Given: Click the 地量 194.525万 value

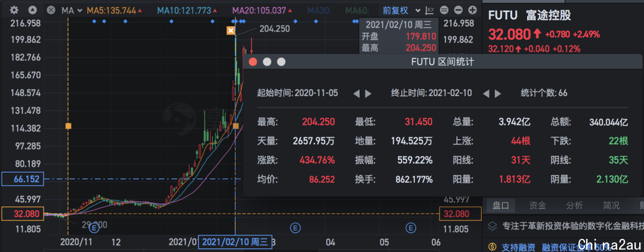Looking at the screenshot, I should 411,141.
